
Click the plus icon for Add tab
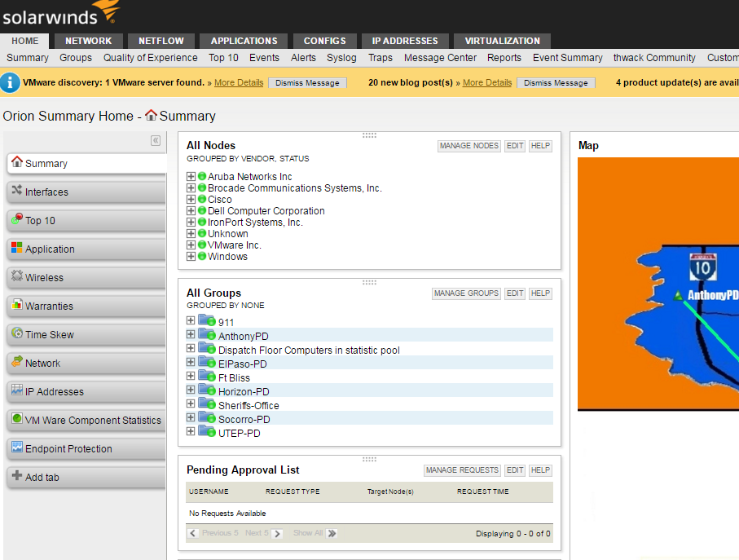click(17, 475)
